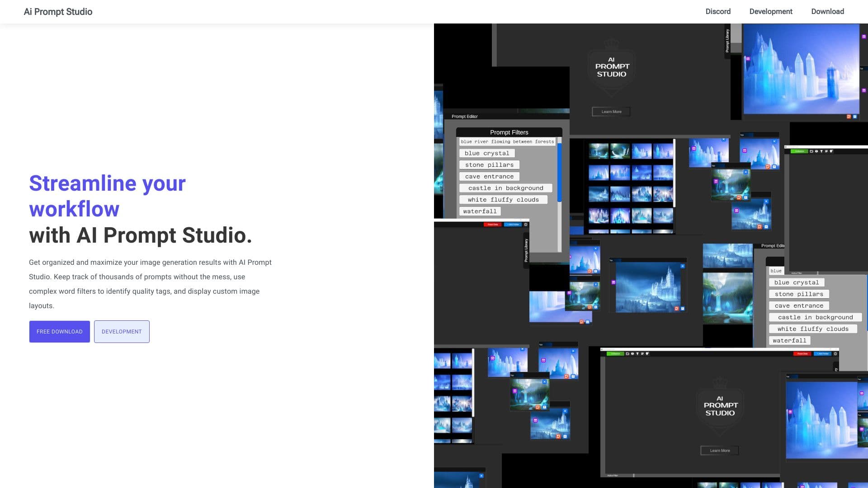Viewport: 868px width, 488px height.
Task: Open the Prompt Filters panel header
Action: (x=509, y=132)
